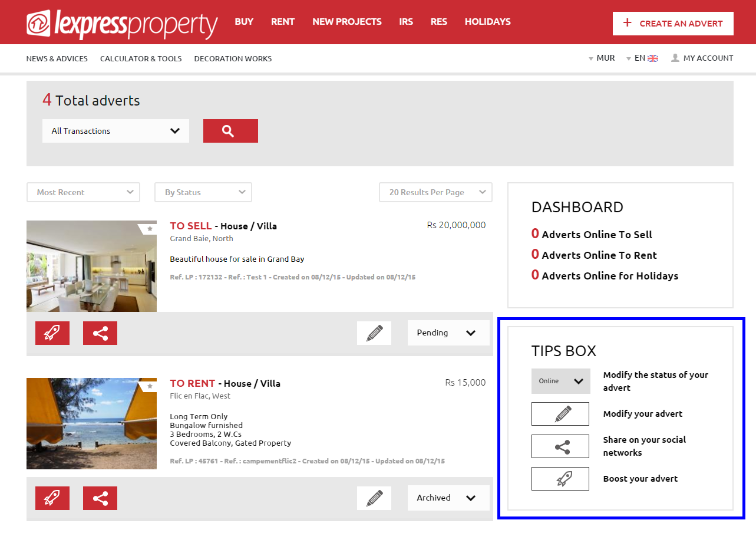Open Decoration Works link
The height and width of the screenshot is (533, 756).
pyautogui.click(x=233, y=58)
